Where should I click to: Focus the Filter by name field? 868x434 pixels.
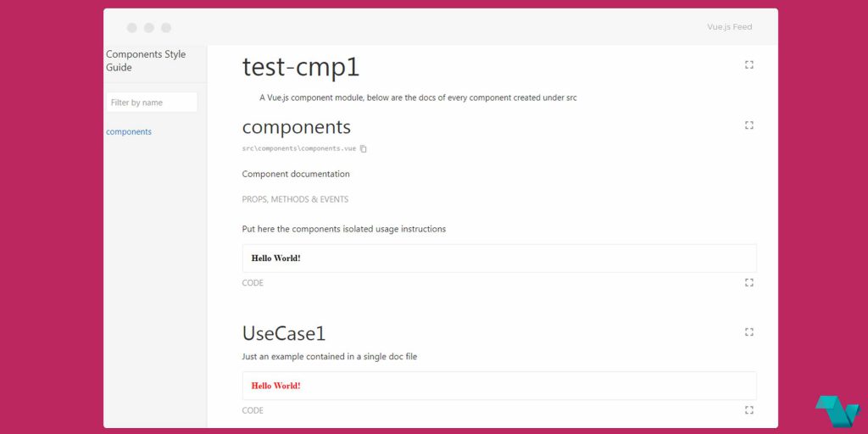(x=151, y=103)
